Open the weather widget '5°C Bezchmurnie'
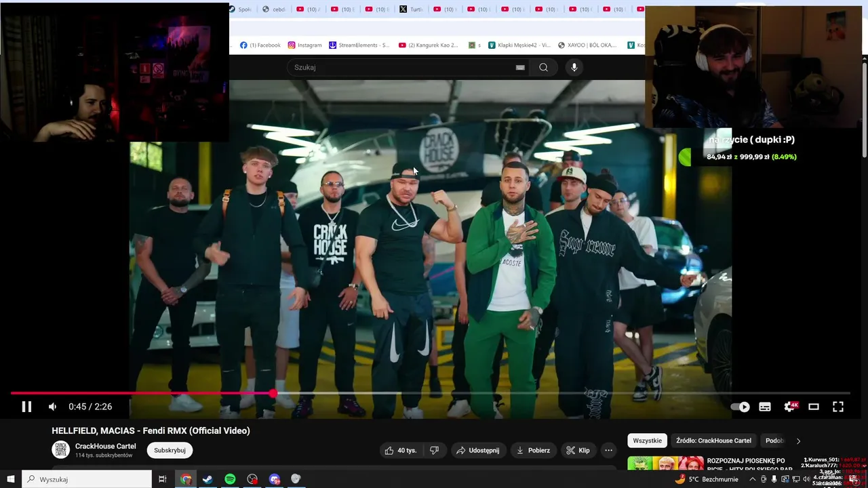Screen dimensions: 868x488 click(x=707, y=479)
